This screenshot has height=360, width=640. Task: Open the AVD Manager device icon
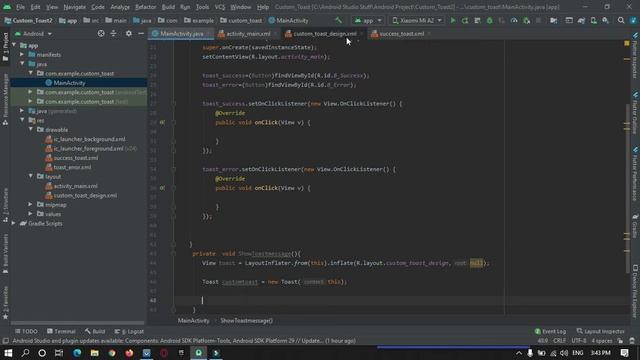pos(593,20)
